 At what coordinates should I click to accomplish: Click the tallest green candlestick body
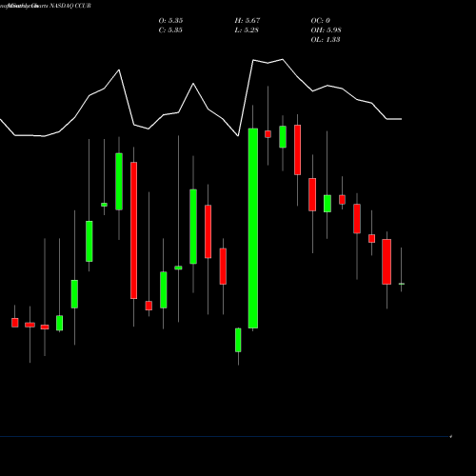coord(253,228)
